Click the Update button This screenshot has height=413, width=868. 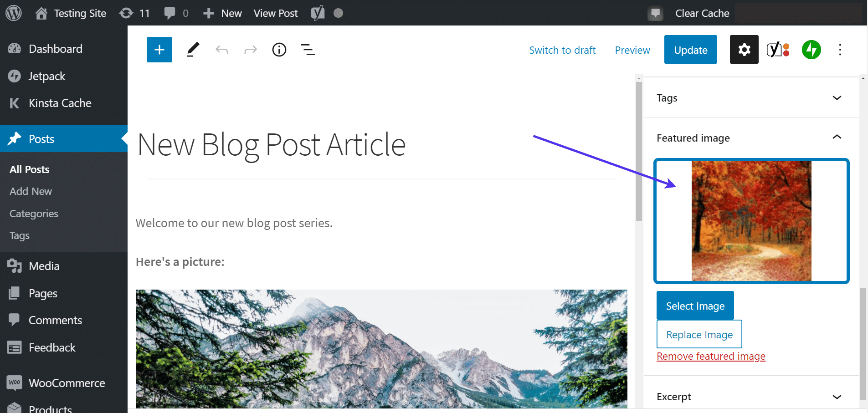click(690, 50)
